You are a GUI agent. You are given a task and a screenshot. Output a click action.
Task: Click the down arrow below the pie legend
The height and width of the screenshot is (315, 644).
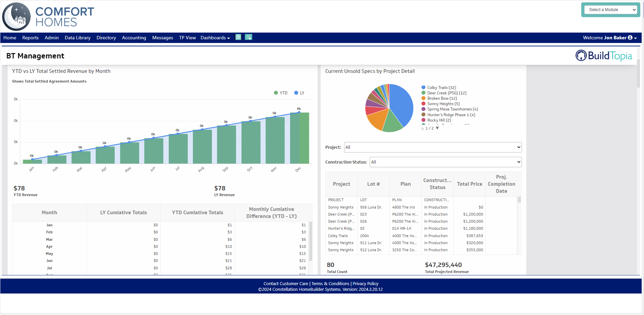point(437,128)
